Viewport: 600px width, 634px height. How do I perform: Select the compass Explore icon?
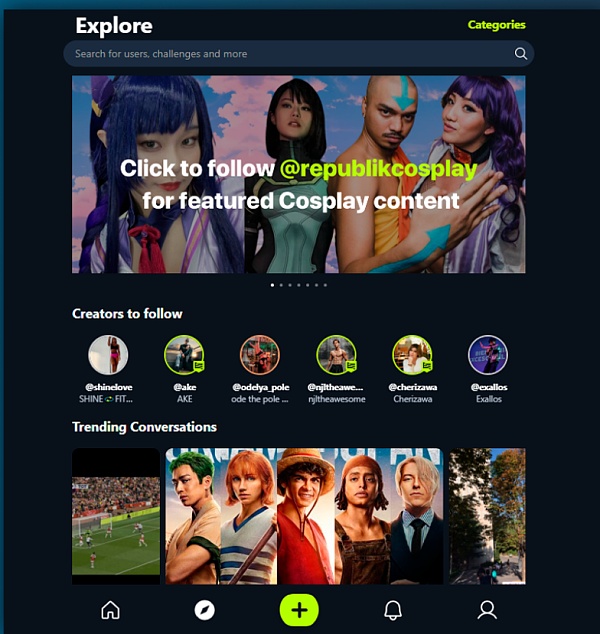coord(205,610)
